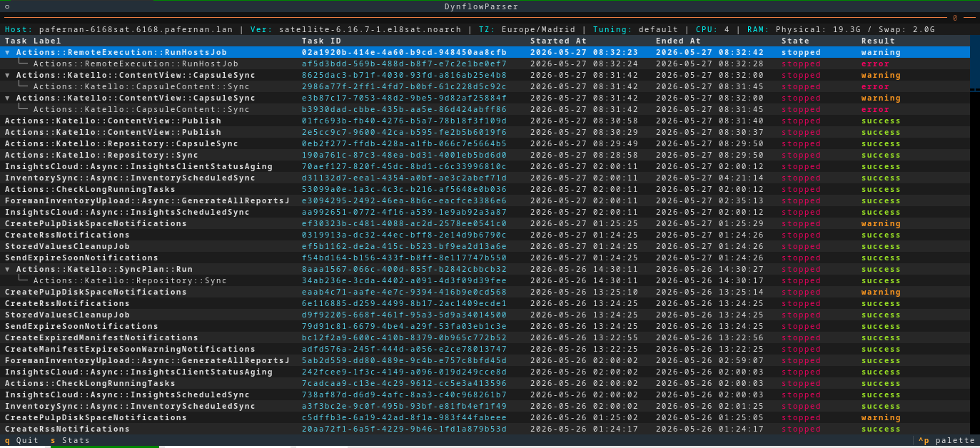Select CreatePulpDiskSpaceNotifications row ID ef30323b
This screenshot has width=980, height=448.
click(x=485, y=223)
